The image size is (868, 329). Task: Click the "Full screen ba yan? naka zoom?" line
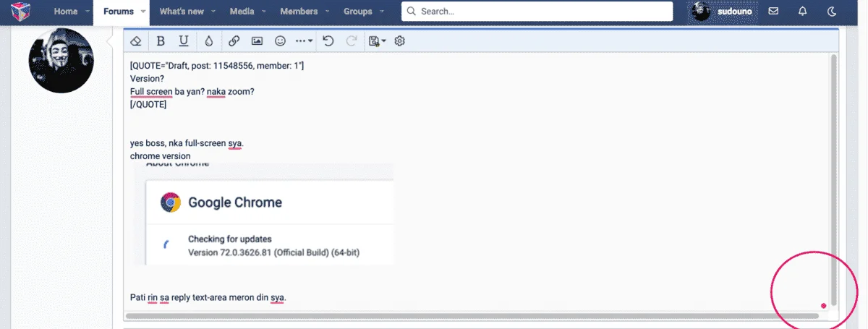pyautogui.click(x=192, y=92)
